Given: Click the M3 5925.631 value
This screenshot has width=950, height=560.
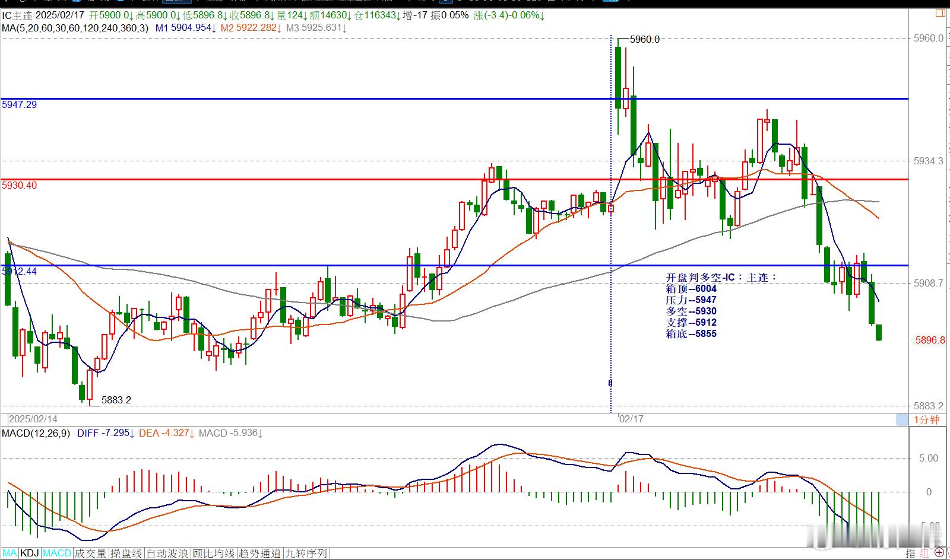Looking at the screenshot, I should click(x=316, y=27).
